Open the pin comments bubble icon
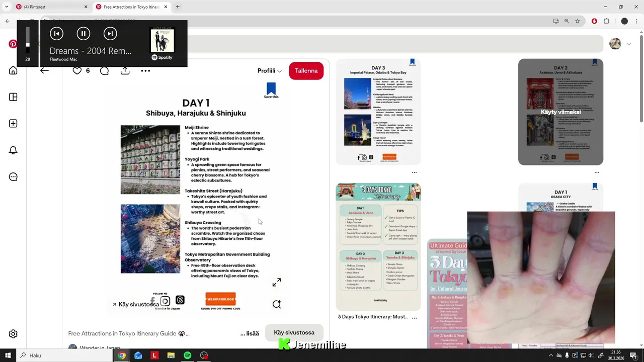 coord(104,71)
